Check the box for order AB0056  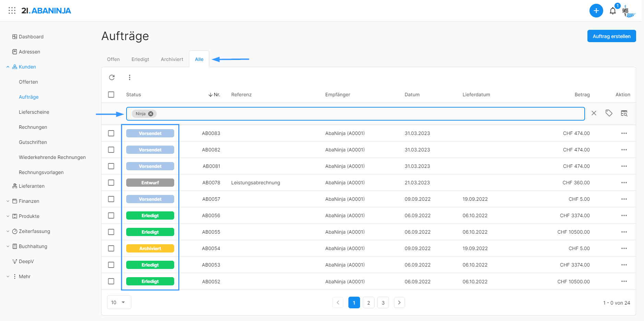coord(111,215)
